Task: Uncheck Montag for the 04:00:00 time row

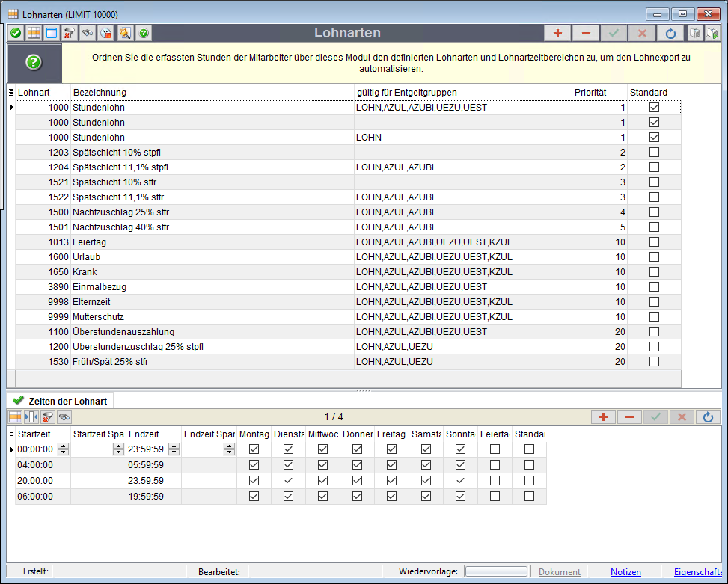Action: point(254,465)
